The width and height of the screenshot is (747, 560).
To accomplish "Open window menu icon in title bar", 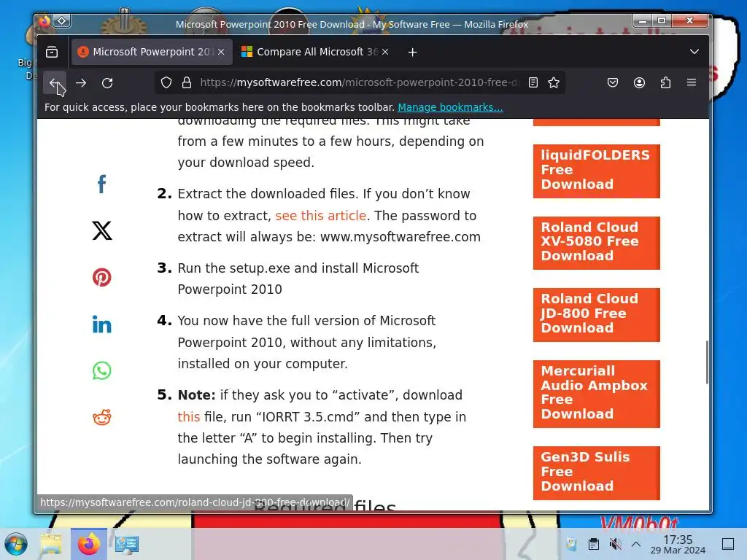I will point(44,21).
